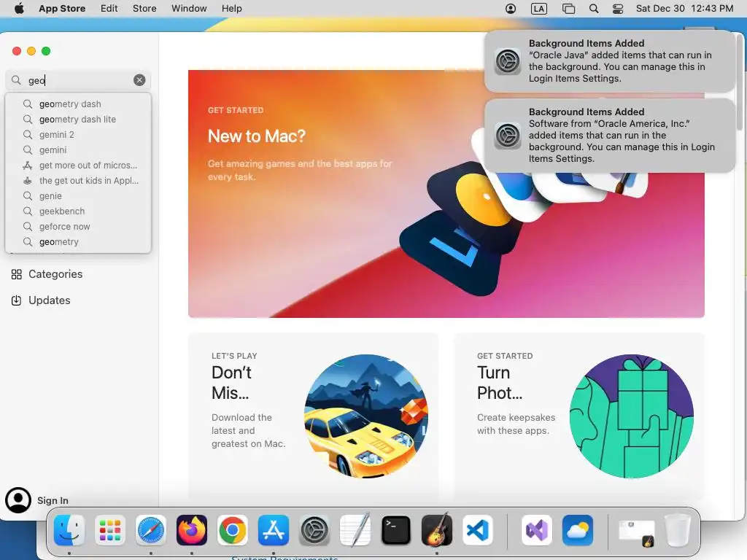747x560 pixels.
Task: Pick the 'geekbench' search suggestion
Action: coord(79,211)
